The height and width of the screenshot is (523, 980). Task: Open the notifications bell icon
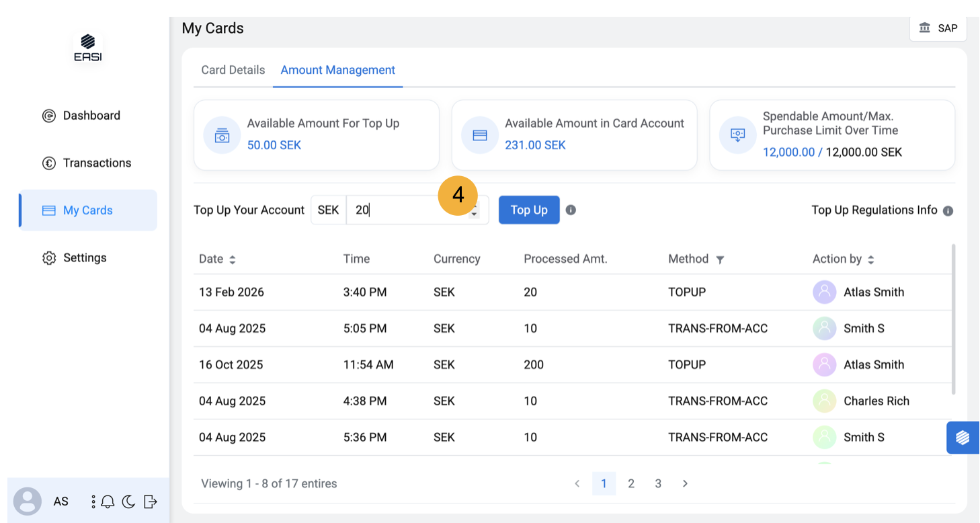pyautogui.click(x=108, y=501)
